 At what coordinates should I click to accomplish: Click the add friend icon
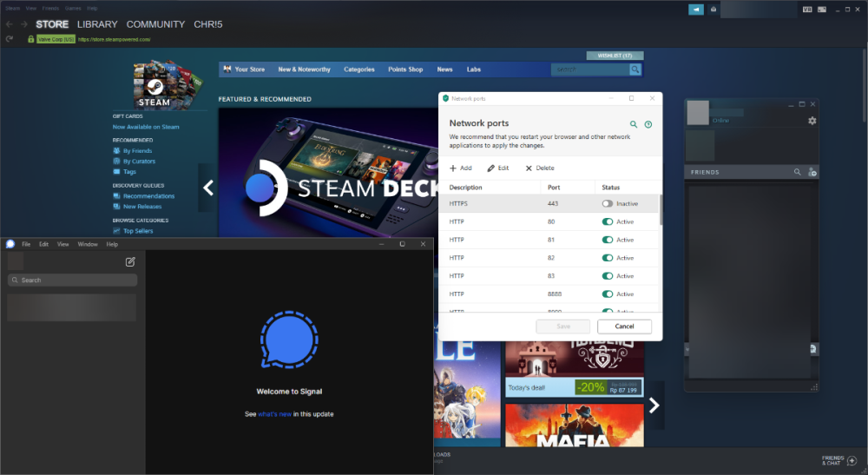coord(812,173)
